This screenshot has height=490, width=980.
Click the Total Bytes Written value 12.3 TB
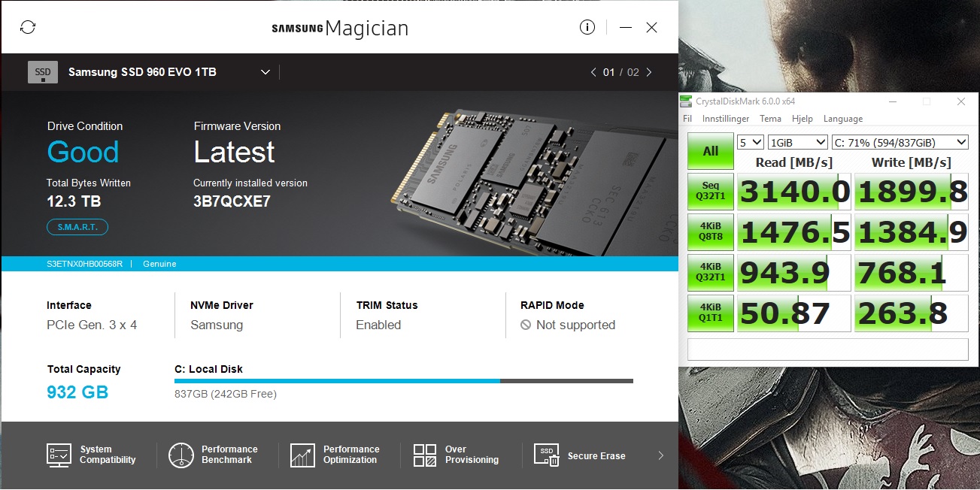[x=74, y=201]
